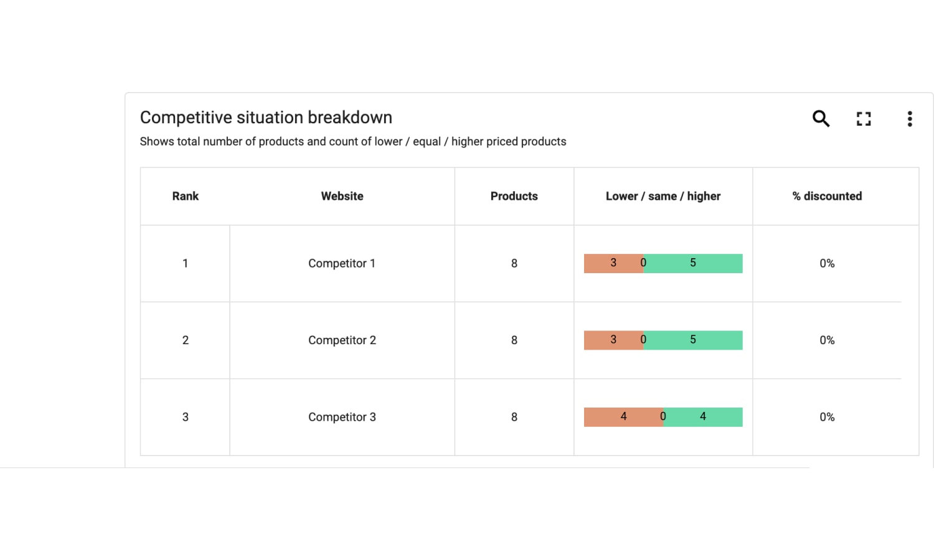Click the % discounted column header

(x=827, y=196)
